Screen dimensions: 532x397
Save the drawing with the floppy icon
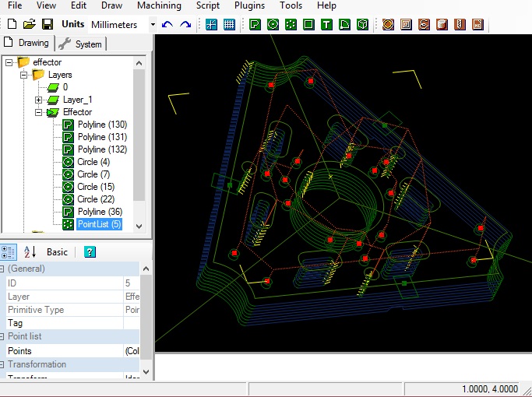pos(48,24)
